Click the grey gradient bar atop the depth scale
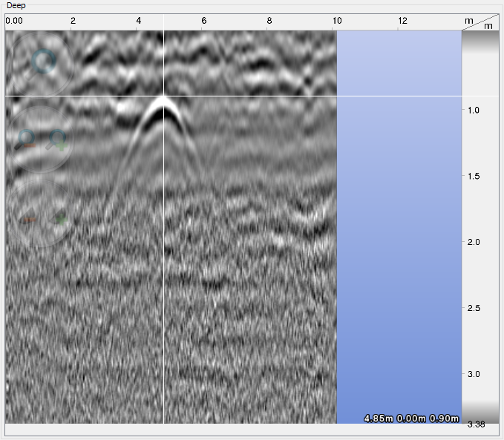 tap(480, 42)
